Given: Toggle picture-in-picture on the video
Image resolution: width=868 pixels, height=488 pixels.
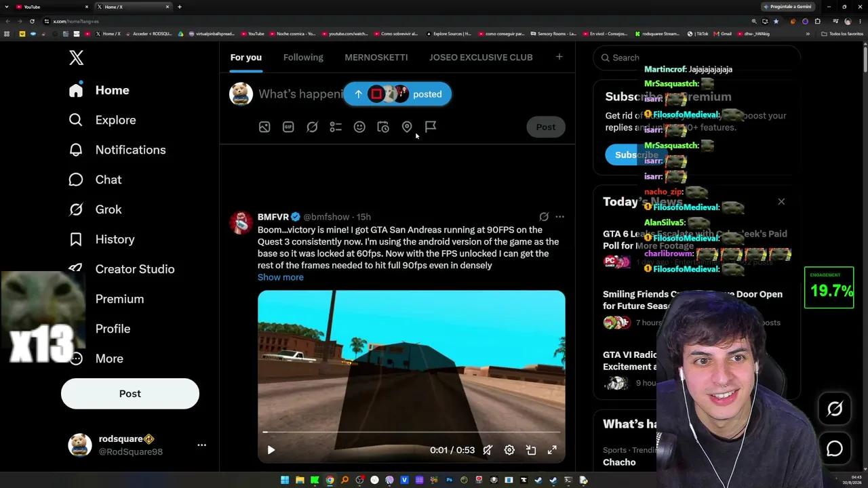Looking at the screenshot, I should [531, 450].
